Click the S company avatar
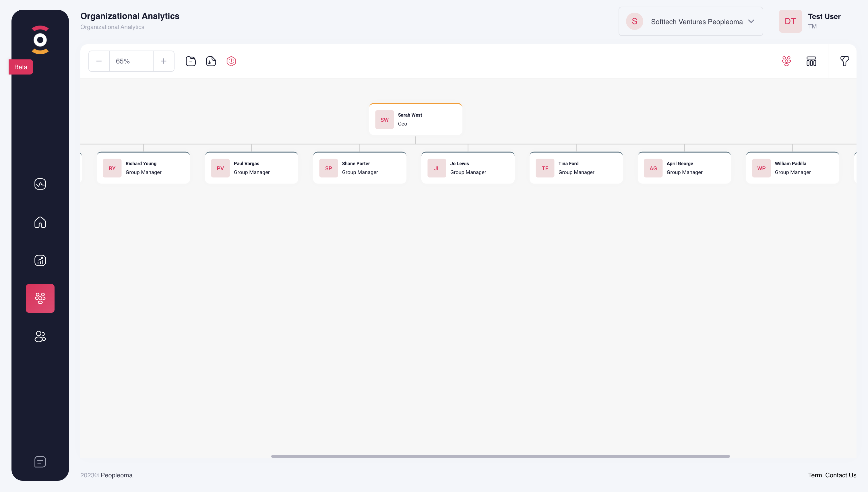The image size is (868, 492). [x=634, y=21]
